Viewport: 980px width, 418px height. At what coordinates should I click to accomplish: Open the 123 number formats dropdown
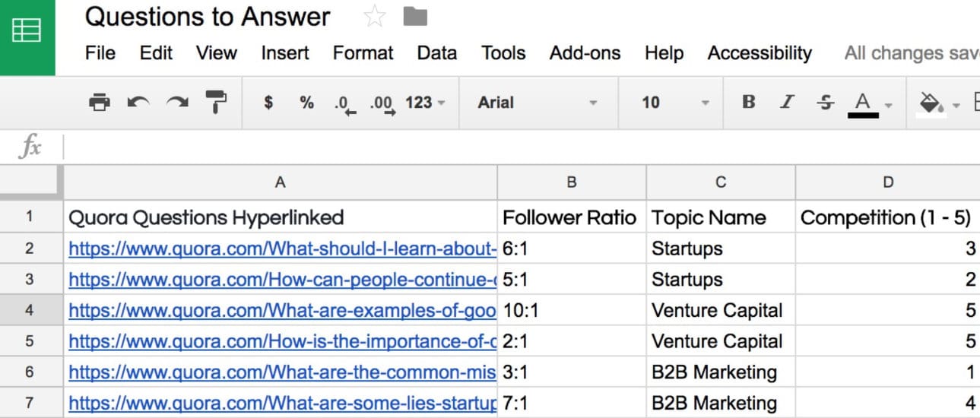coord(425,103)
